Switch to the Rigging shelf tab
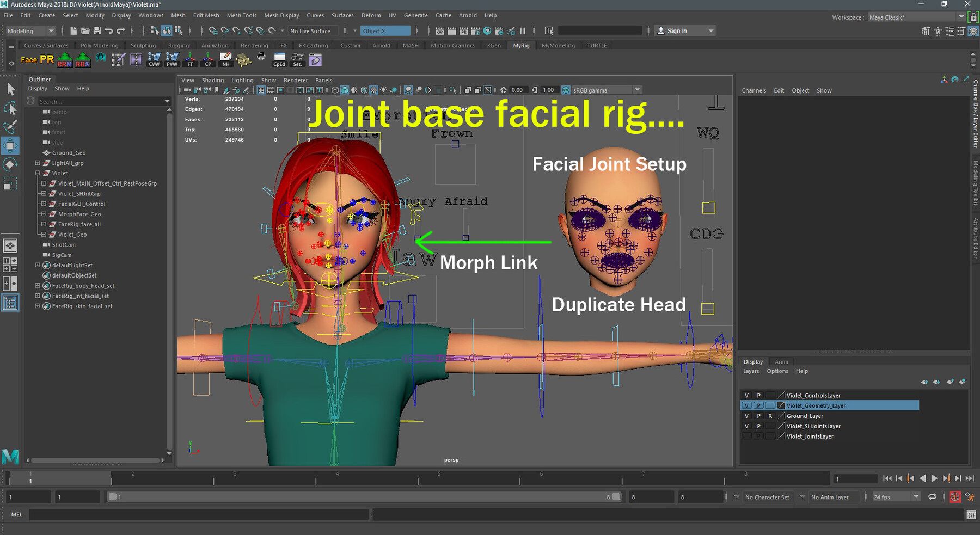The image size is (980, 535). [x=178, y=46]
